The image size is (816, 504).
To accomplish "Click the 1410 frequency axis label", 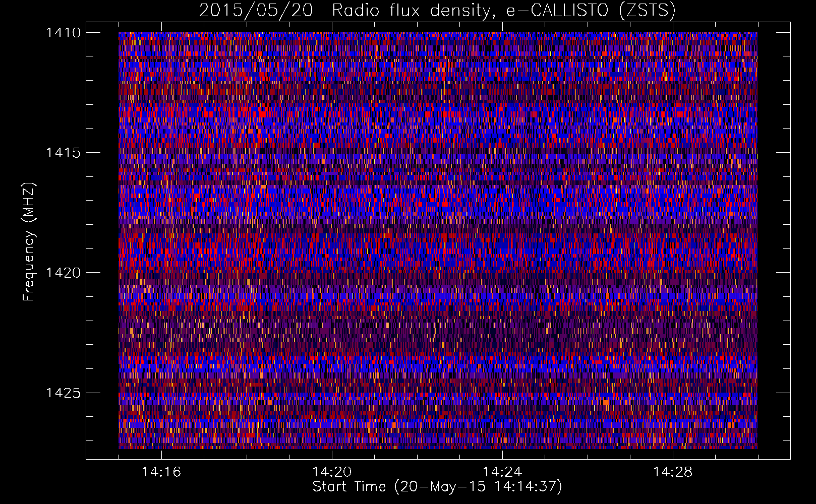I will point(63,33).
